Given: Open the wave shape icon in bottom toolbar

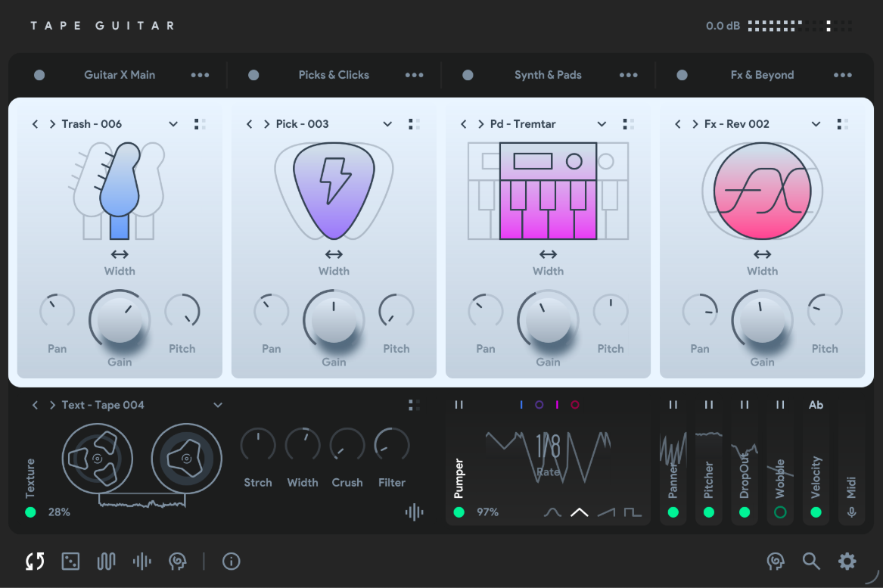Looking at the screenshot, I should 106,562.
